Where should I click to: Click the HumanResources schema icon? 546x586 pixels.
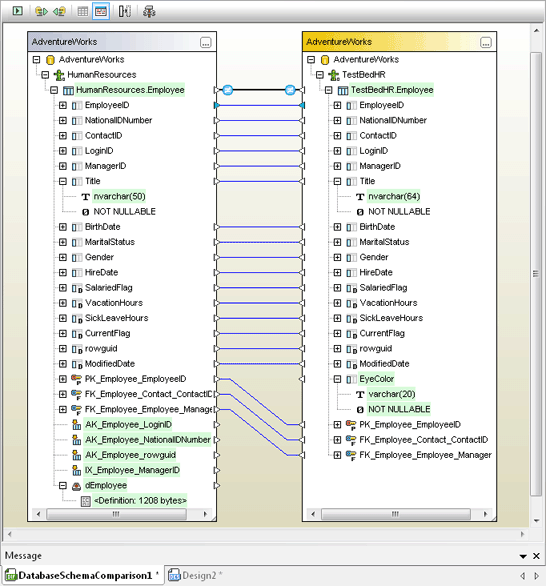59,75
